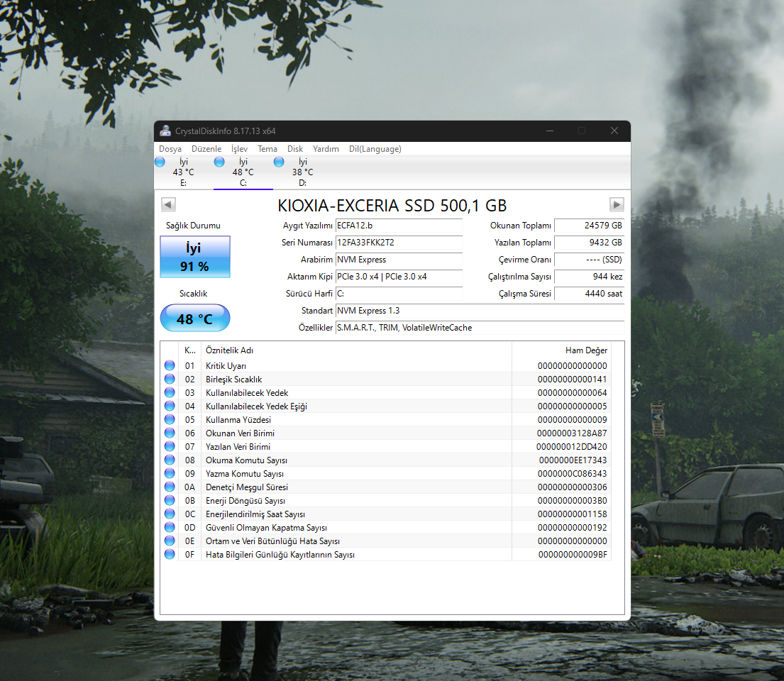This screenshot has width=784, height=681.
Task: Click the Özellikler field S.M.A.R.T., TRIM
Action: click(480, 328)
